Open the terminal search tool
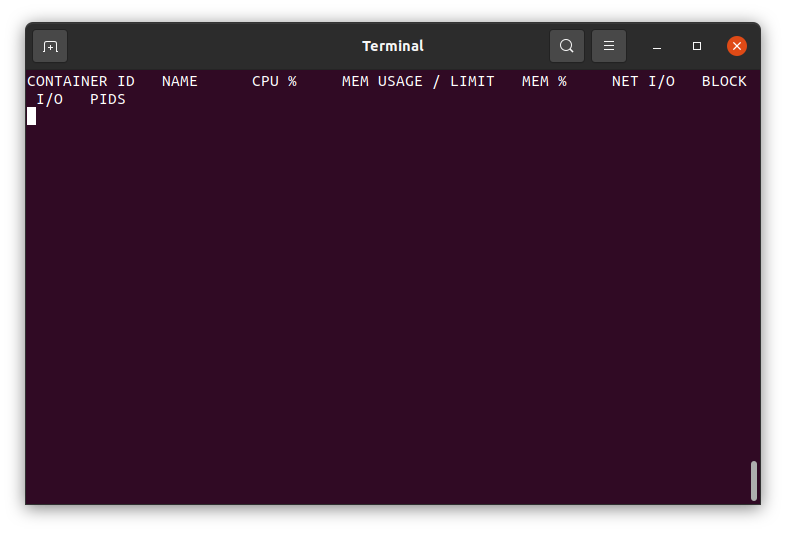 (x=566, y=46)
